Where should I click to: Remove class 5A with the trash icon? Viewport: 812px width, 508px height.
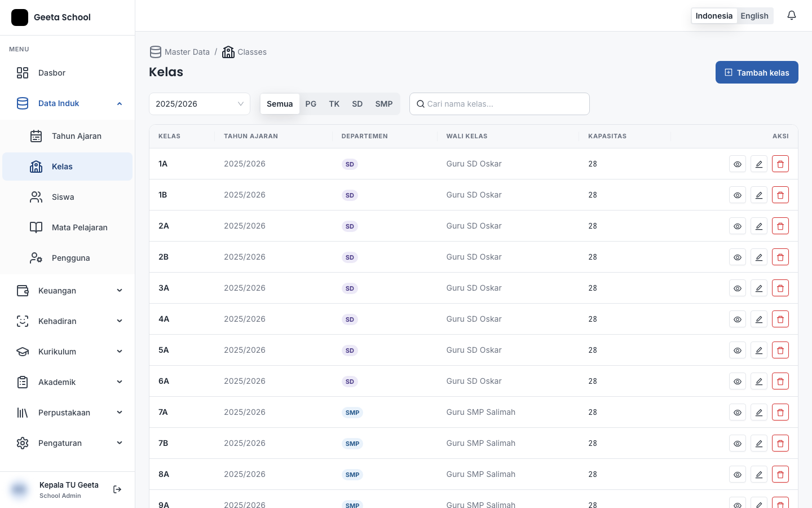click(x=780, y=350)
